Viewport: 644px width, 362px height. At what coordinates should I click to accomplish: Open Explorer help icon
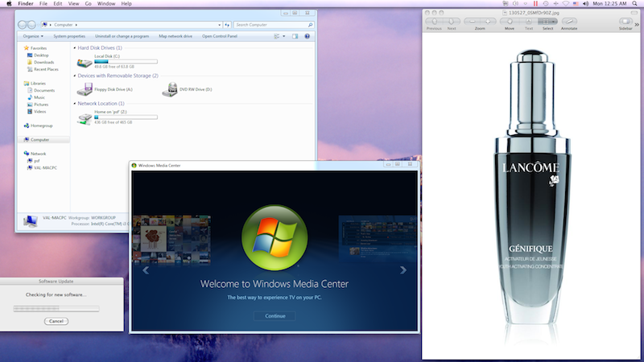tap(307, 36)
